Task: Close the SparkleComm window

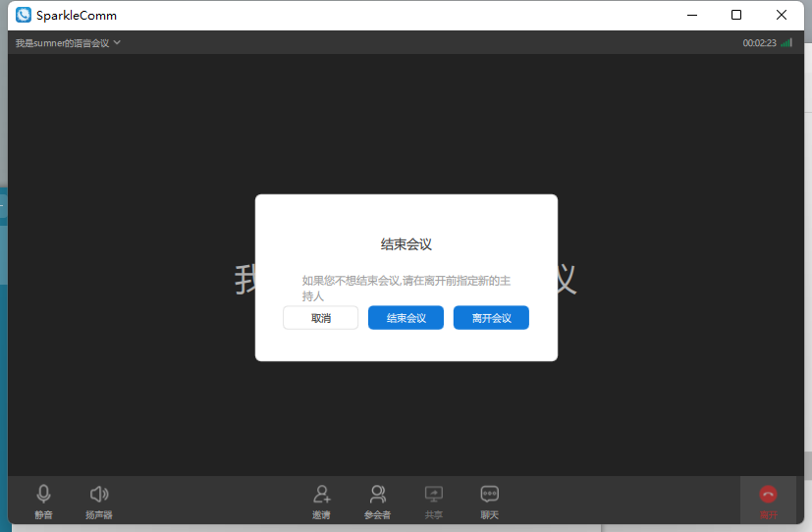Action: 782,15
